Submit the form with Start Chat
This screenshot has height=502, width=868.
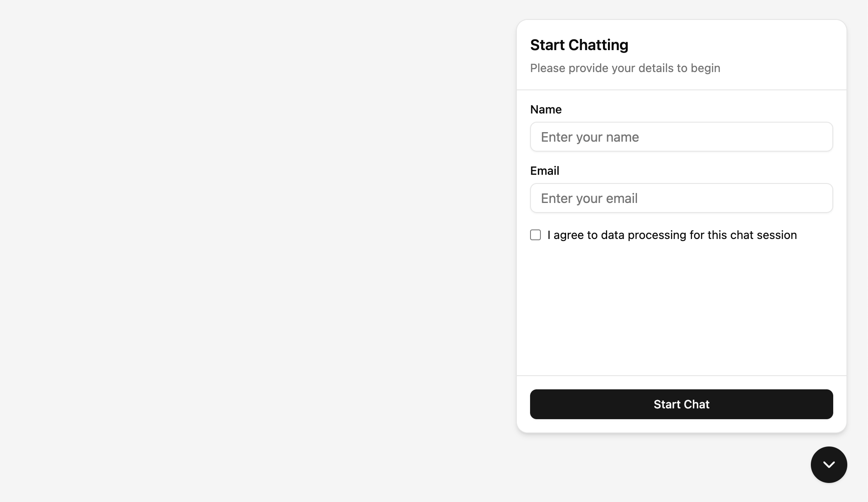coord(681,404)
